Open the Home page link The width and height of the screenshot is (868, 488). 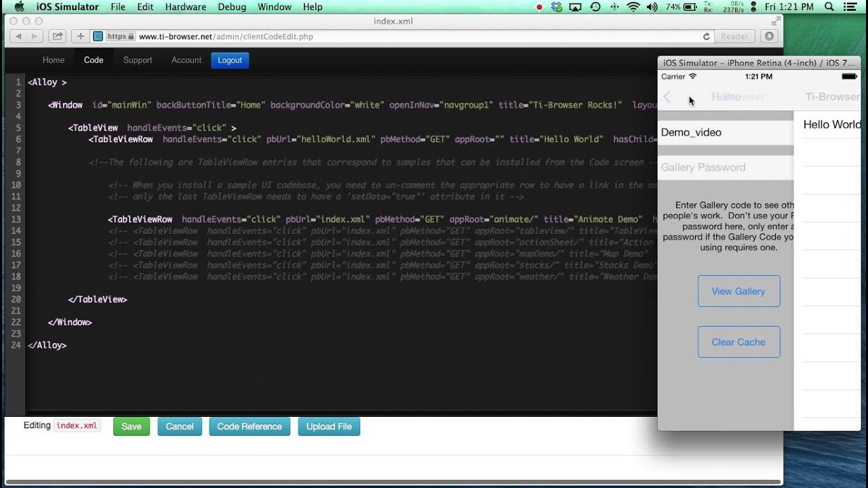point(54,60)
